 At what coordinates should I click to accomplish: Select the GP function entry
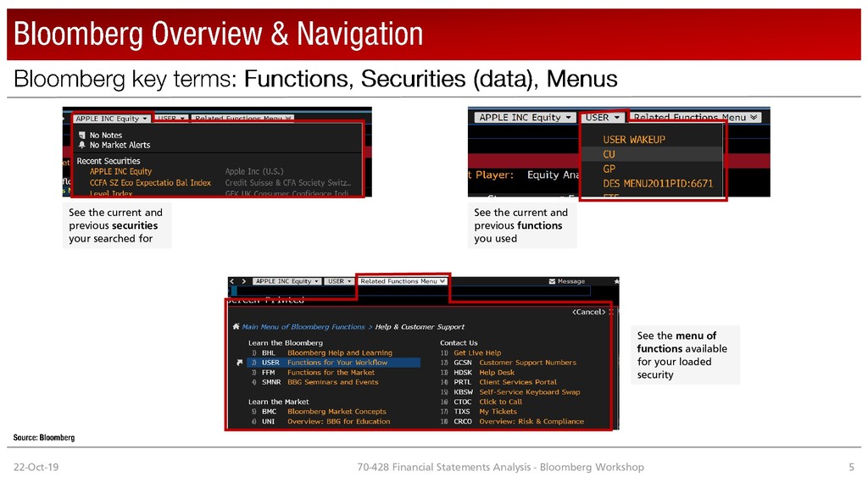pos(609,169)
